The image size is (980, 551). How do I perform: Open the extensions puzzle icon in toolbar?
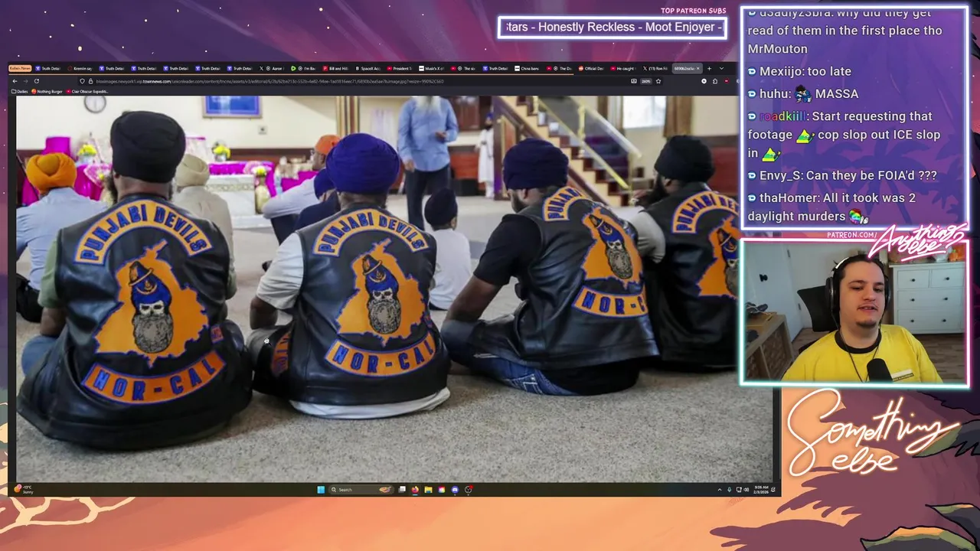click(715, 81)
